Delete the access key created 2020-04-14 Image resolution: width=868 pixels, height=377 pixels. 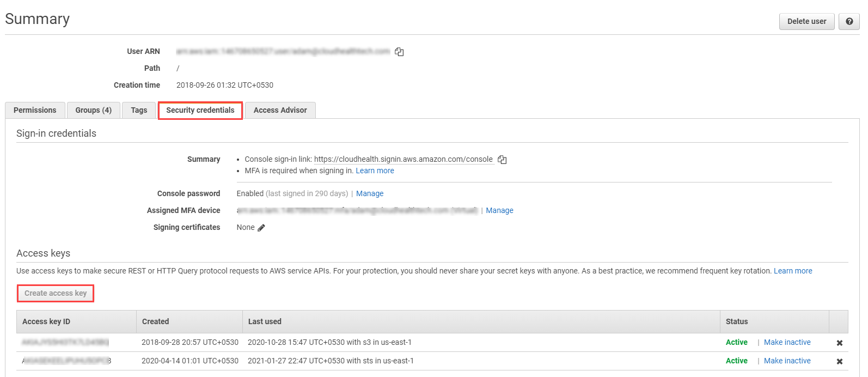click(x=840, y=361)
